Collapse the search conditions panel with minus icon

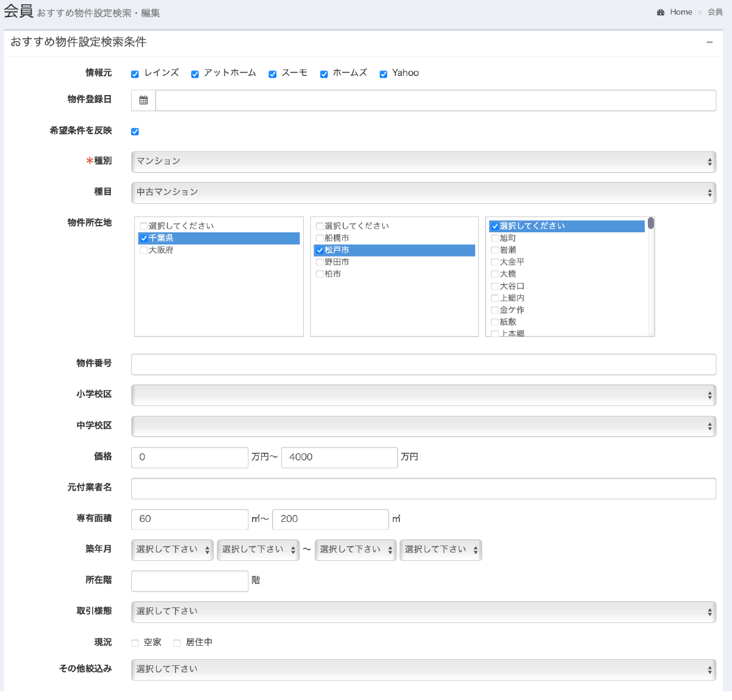tap(709, 42)
